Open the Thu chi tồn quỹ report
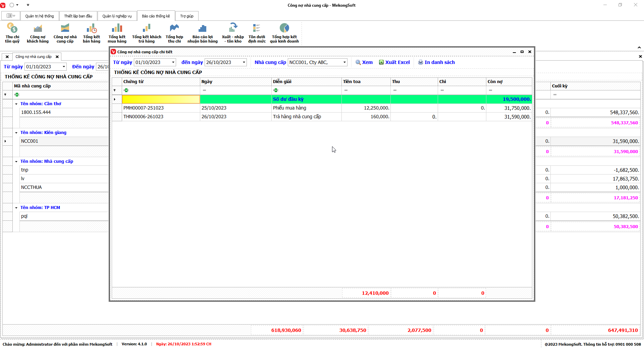The height and width of the screenshot is (348, 644). (x=12, y=33)
